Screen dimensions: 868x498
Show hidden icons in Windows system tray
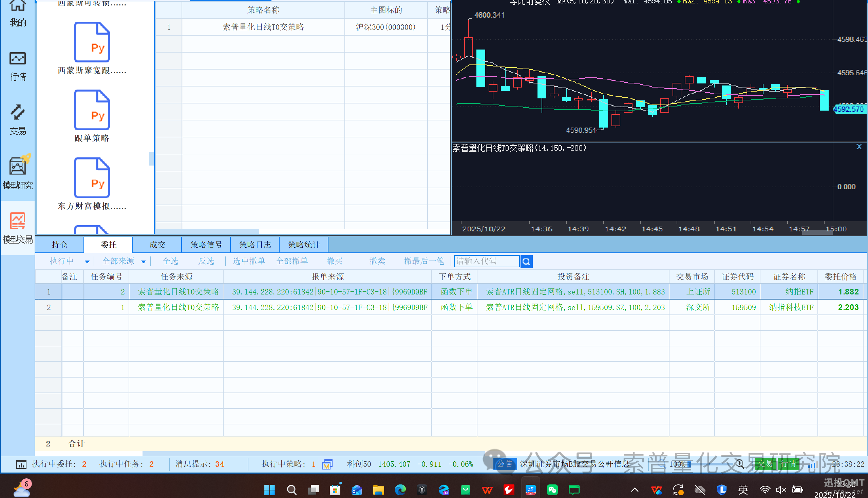634,490
